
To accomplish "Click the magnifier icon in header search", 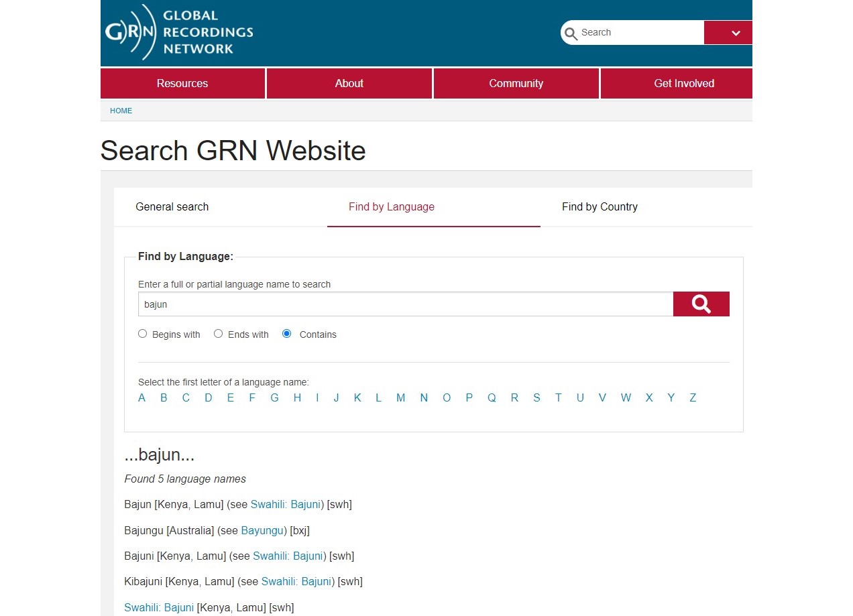I will point(571,34).
